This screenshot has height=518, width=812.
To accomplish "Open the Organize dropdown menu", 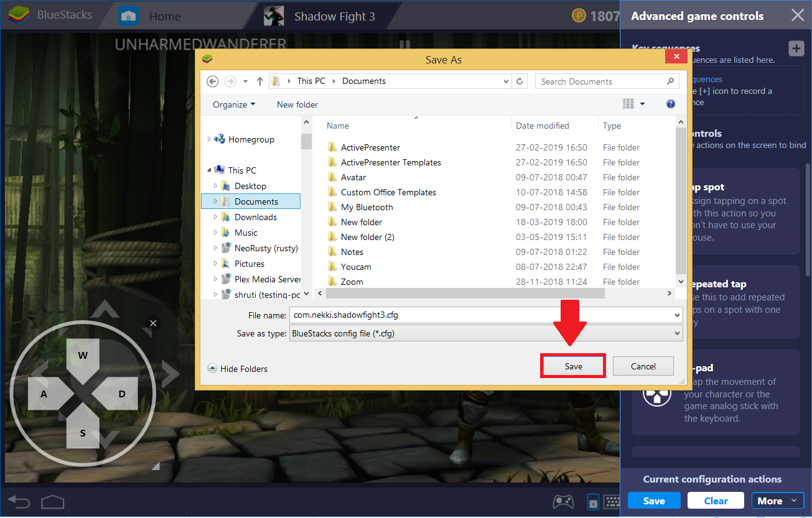I will coord(234,104).
